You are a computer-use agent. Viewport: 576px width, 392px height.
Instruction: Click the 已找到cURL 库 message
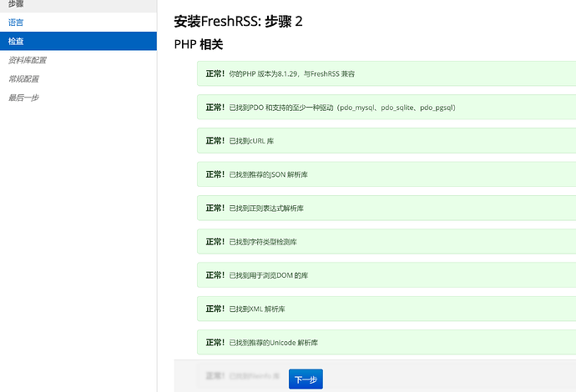click(x=387, y=141)
